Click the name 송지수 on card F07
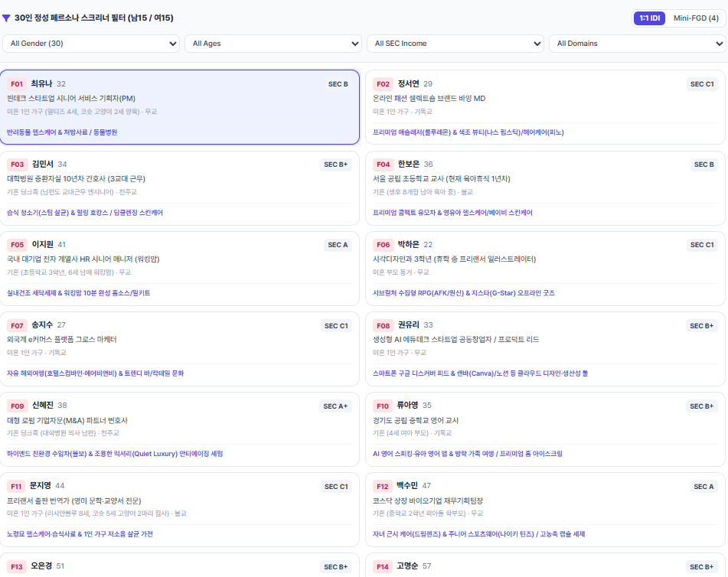 [42, 324]
